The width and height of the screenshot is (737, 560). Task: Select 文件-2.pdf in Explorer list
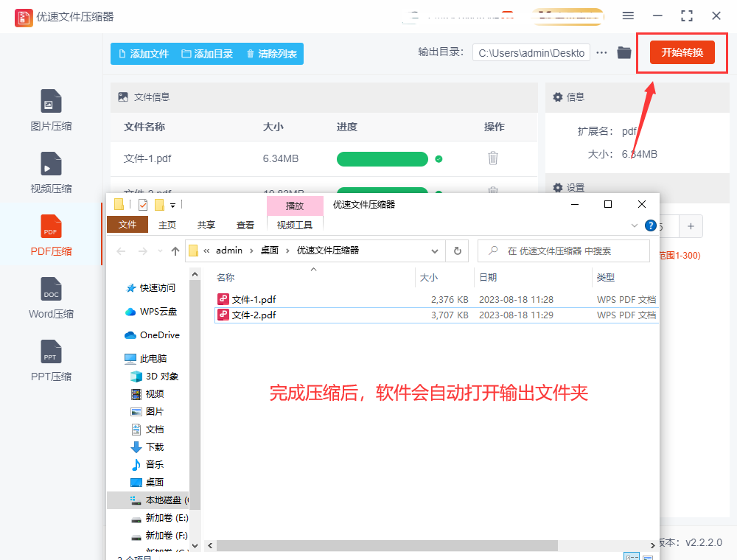[436, 315]
